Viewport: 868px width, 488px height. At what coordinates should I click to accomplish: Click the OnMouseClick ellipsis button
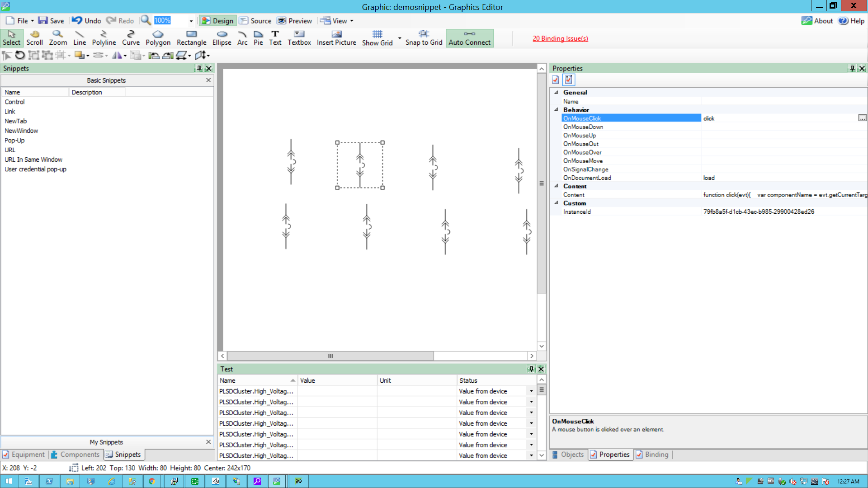click(862, 118)
